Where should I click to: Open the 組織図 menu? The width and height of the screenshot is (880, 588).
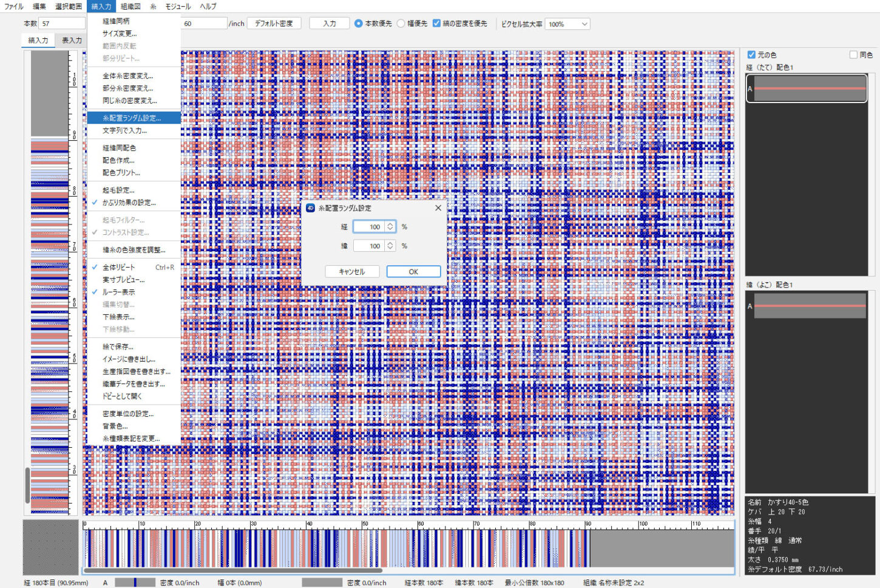tap(130, 7)
